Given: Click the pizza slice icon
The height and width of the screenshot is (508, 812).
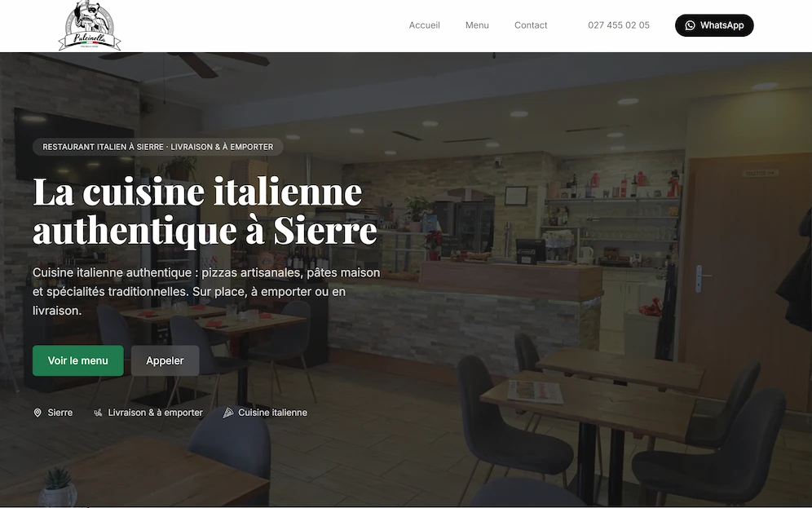Looking at the screenshot, I should [227, 413].
